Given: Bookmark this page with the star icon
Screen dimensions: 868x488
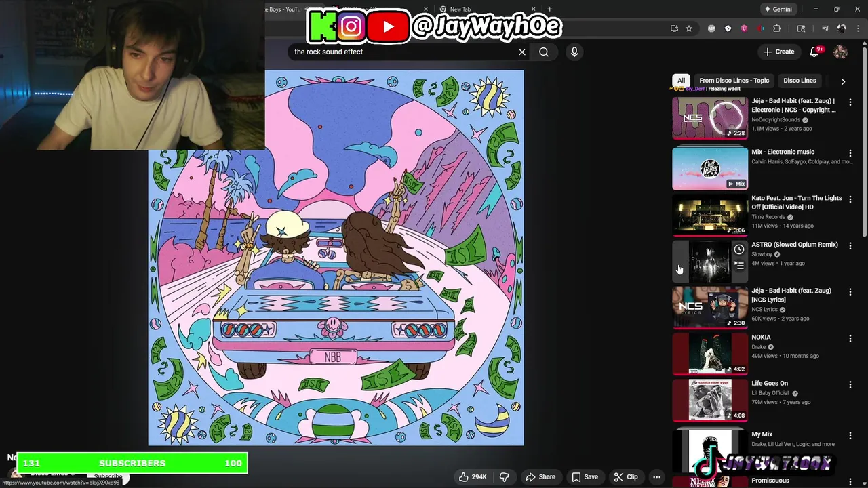Looking at the screenshot, I should coord(689,28).
